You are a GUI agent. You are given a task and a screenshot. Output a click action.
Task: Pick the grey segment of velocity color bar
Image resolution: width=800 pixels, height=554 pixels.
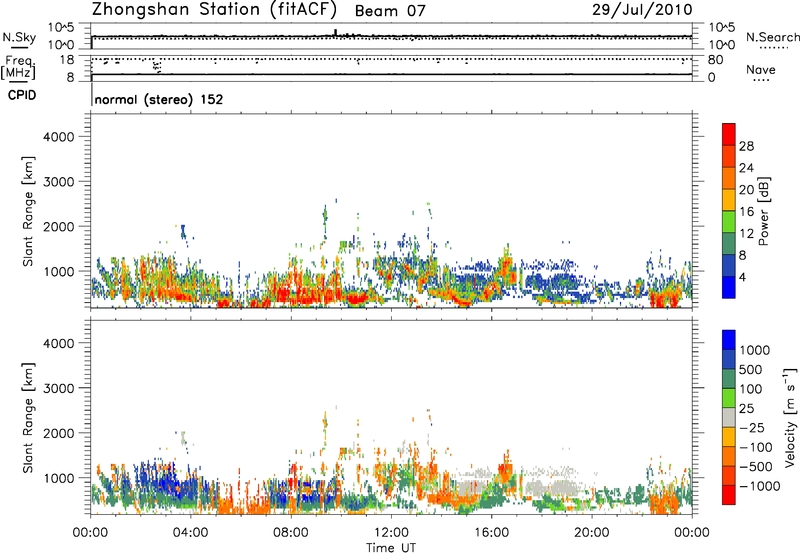(x=729, y=418)
